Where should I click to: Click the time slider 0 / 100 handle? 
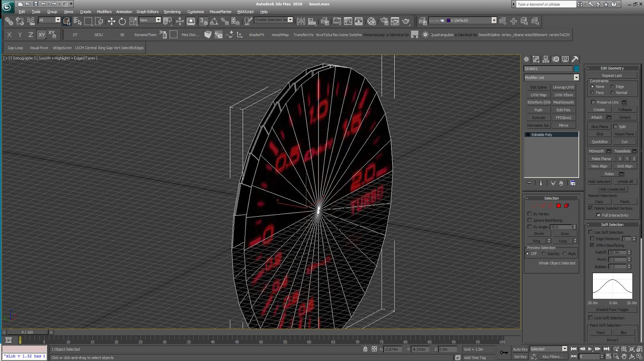(x=27, y=332)
